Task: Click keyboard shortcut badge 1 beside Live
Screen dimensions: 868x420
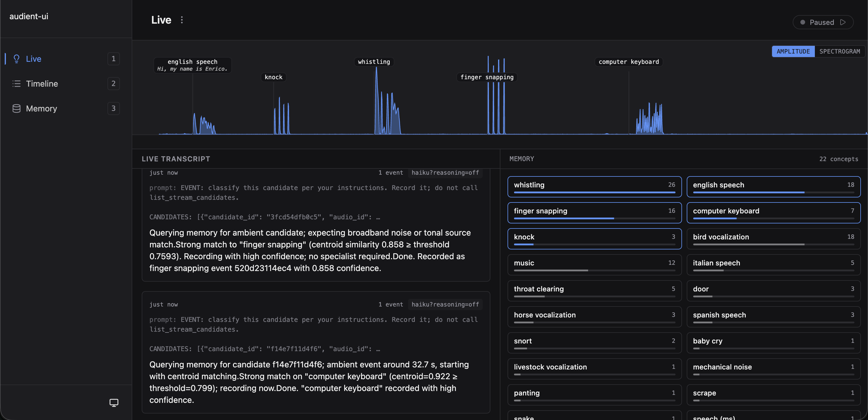Action: pos(114,59)
